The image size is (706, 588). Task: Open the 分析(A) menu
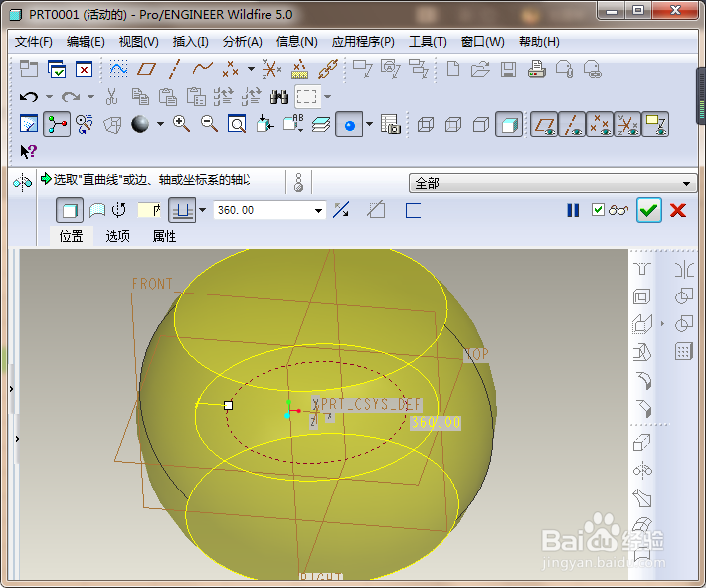tap(243, 42)
